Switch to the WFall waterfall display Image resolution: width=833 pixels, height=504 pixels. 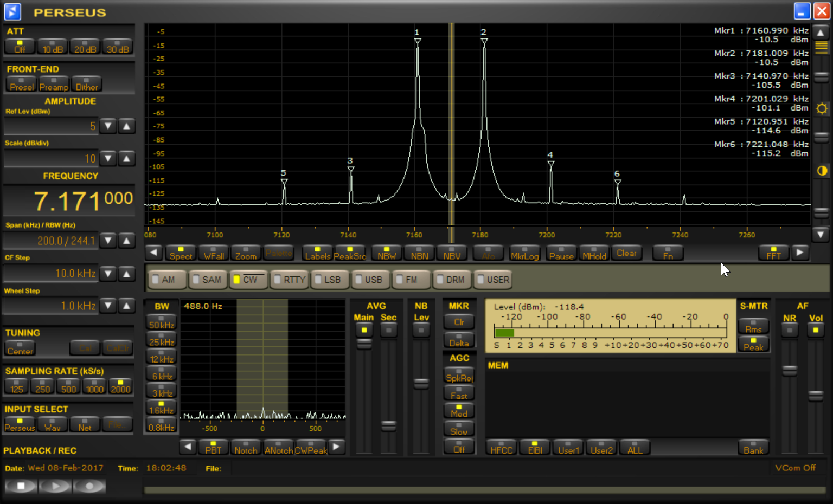pos(214,253)
